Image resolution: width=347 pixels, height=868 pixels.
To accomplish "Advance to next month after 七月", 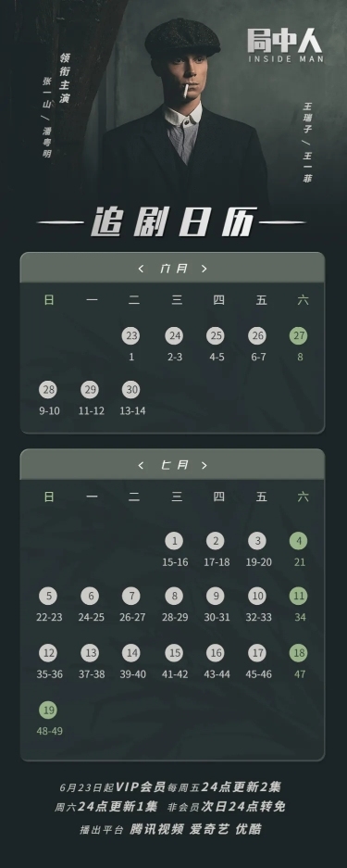I will [x=204, y=466].
